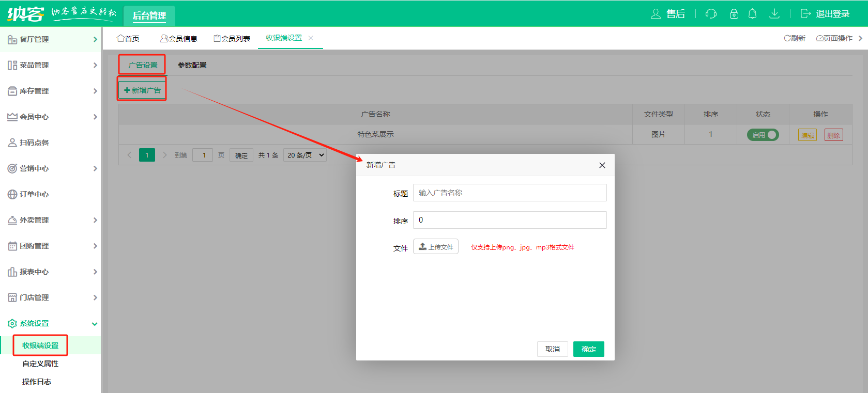
Task: Expand the 库存管理 menu chevron
Action: tap(95, 91)
